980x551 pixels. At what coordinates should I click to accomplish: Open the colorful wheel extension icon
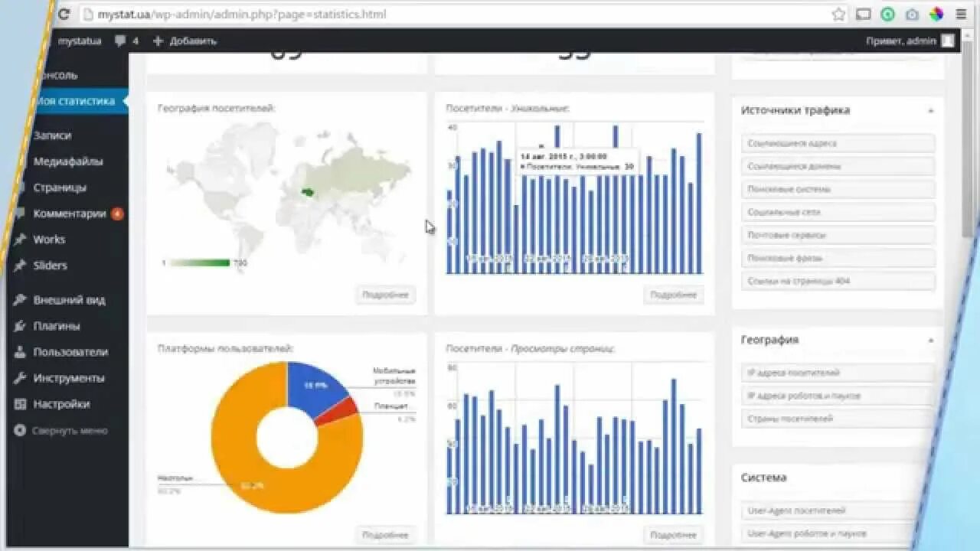(x=936, y=14)
